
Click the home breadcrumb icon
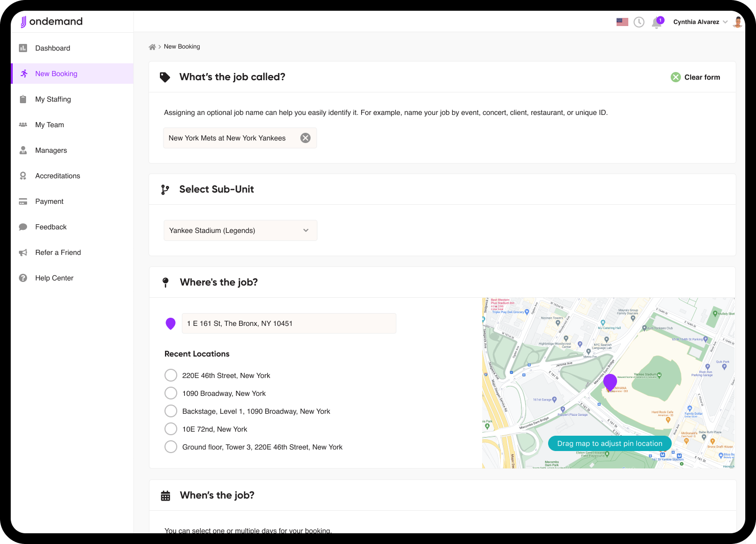coord(152,46)
